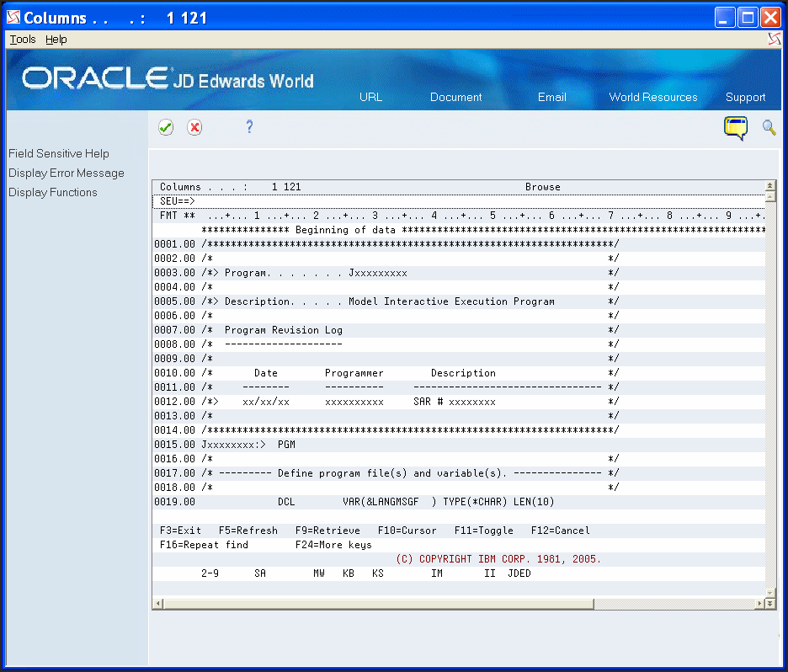Click the horizontal scrollbar right arrow
This screenshot has width=788, height=672.
pyautogui.click(x=759, y=603)
